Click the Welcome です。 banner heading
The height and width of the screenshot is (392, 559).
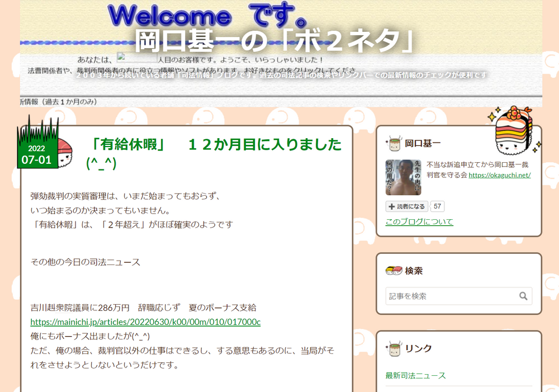(207, 15)
